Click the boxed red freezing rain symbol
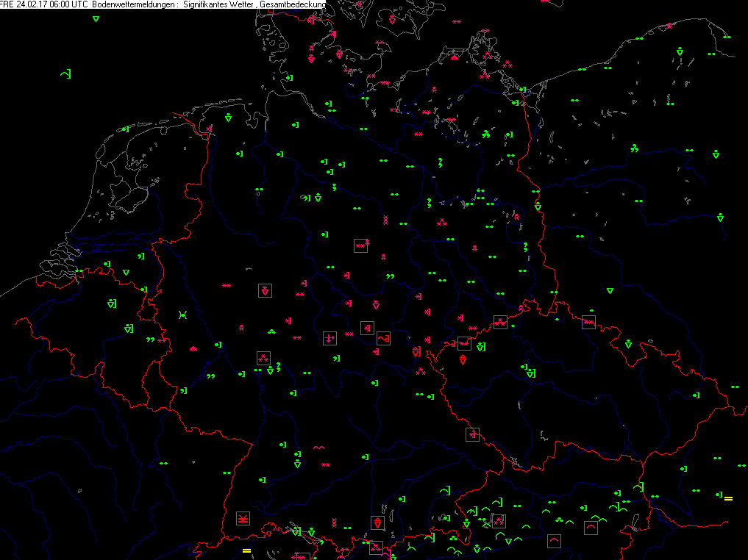748x560 pixels. [382, 338]
